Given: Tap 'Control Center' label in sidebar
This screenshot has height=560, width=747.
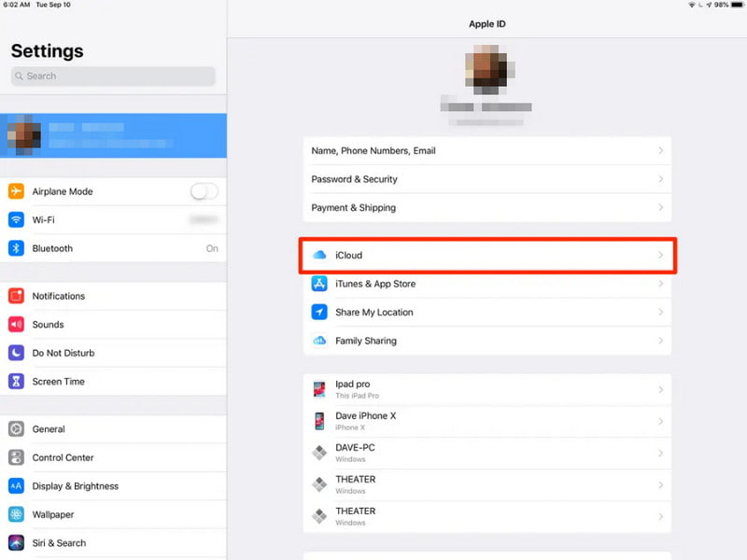Looking at the screenshot, I should tap(63, 457).
